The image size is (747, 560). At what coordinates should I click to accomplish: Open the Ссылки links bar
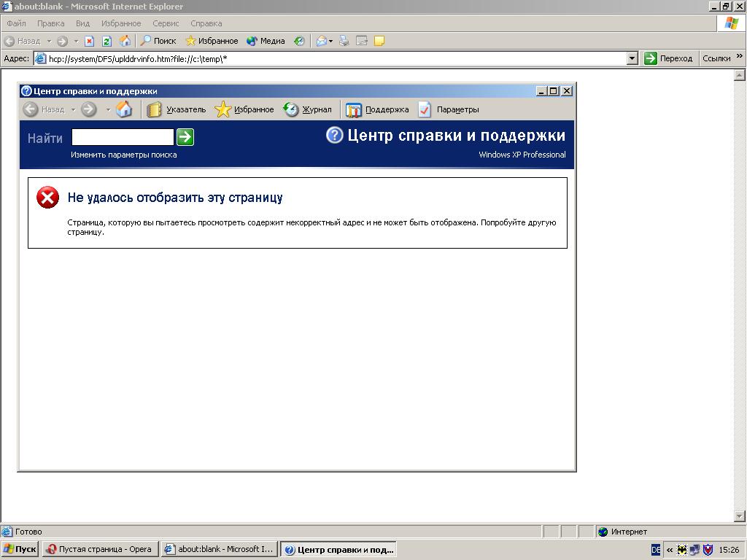[x=716, y=58]
